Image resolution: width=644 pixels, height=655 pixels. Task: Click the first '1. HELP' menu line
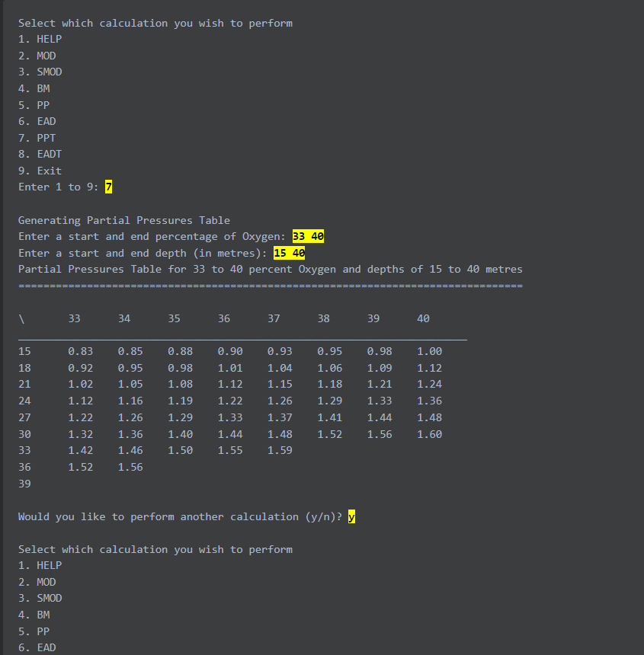(40, 40)
